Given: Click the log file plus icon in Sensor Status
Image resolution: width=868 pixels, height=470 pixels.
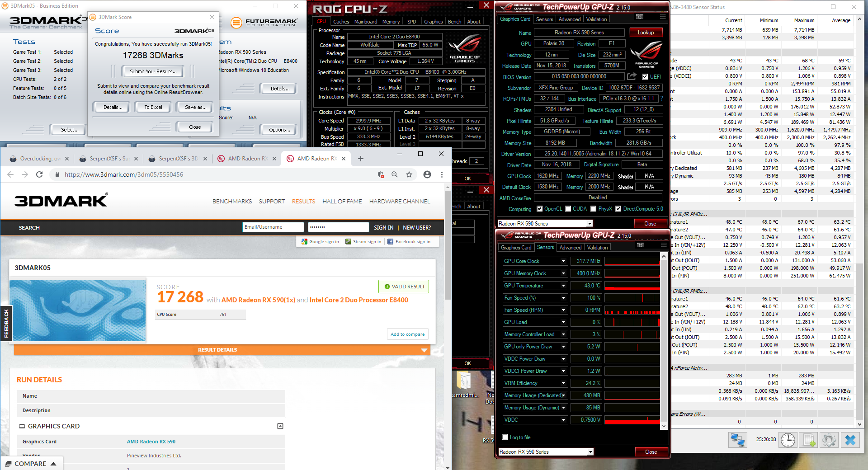Looking at the screenshot, I should coord(808,440).
